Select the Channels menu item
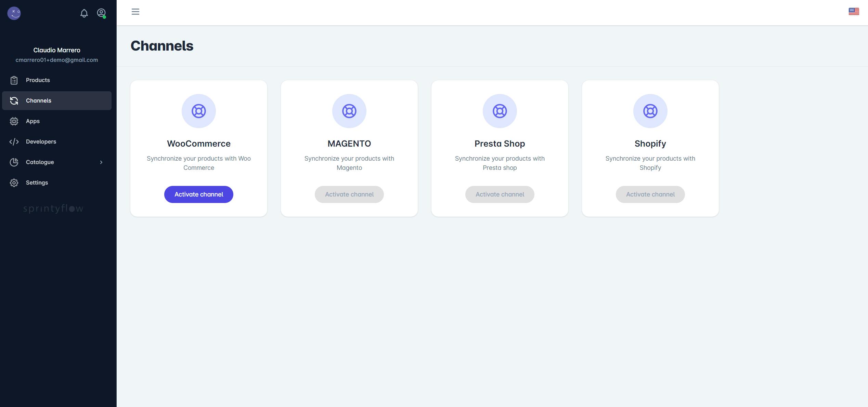This screenshot has height=407, width=868. (57, 101)
